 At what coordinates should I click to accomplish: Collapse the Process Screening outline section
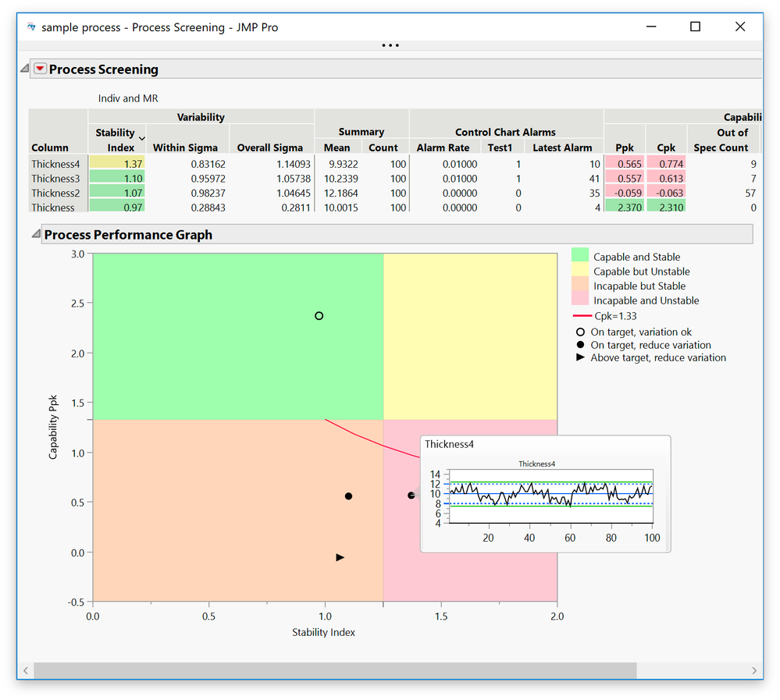tap(24, 68)
